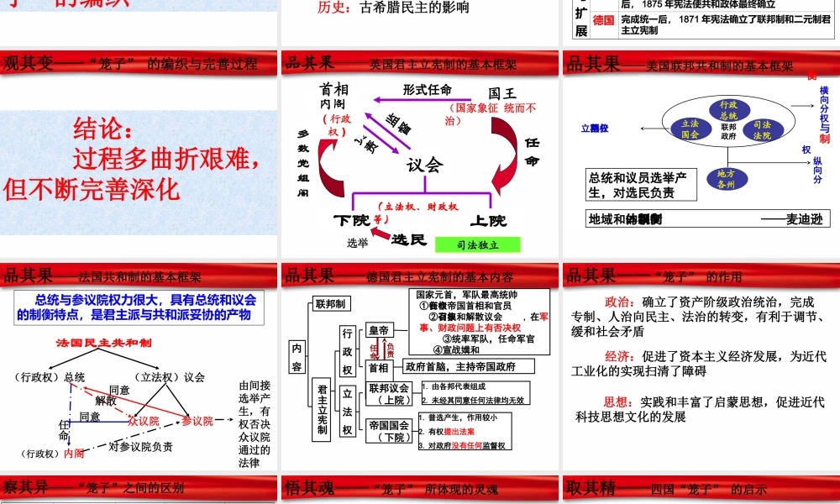The height and width of the screenshot is (504, 840).
Task: Click the 国王 label
Action: pos(502,94)
